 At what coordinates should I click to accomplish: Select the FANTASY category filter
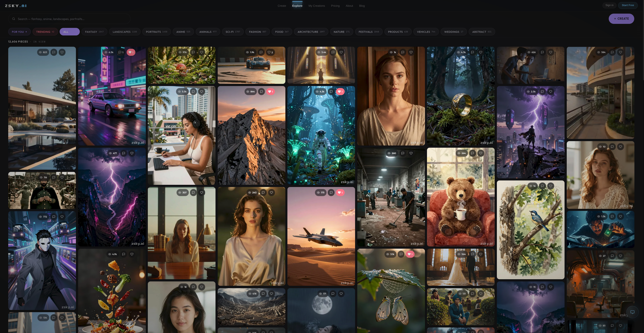94,32
